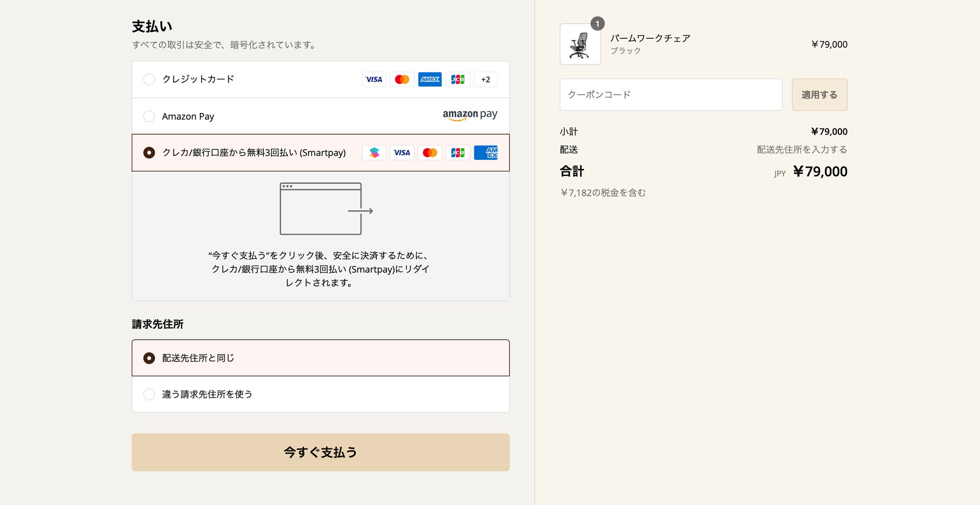Viewport: 980px width, 505px height.
Task: Expand the +2 more card brands badge
Action: 485,79
